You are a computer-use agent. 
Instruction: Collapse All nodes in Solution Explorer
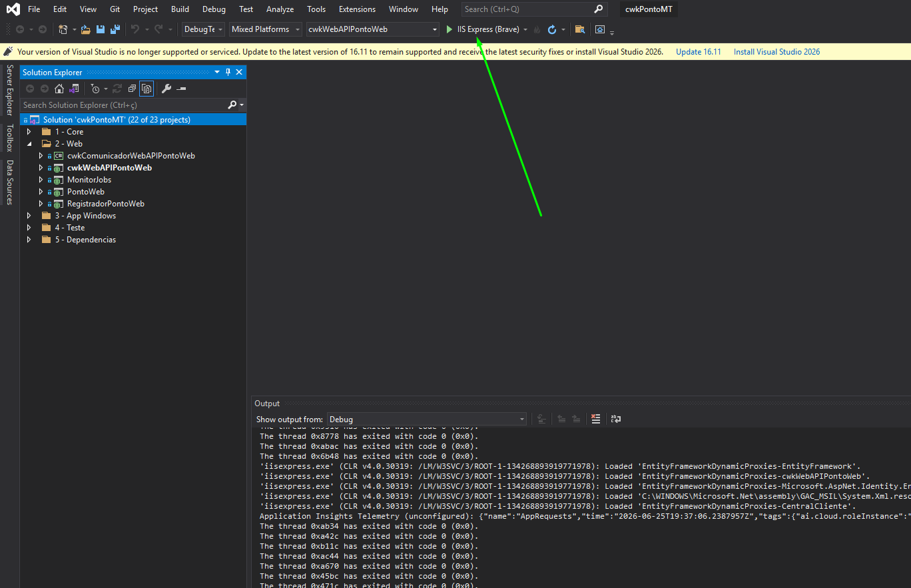point(132,89)
